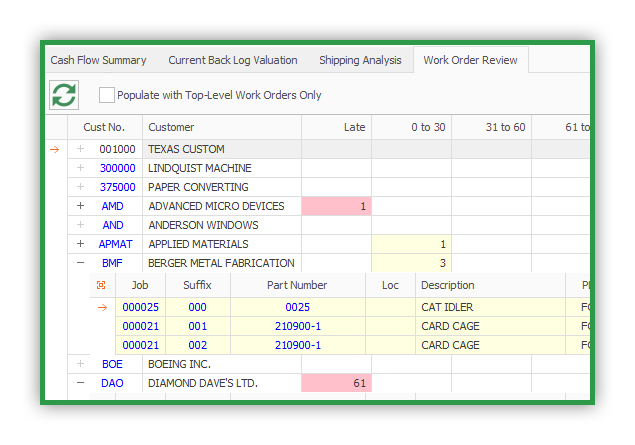Enable Populate with Top-Level Work Orders Only
Screen dimensions: 635x445
coord(107,95)
